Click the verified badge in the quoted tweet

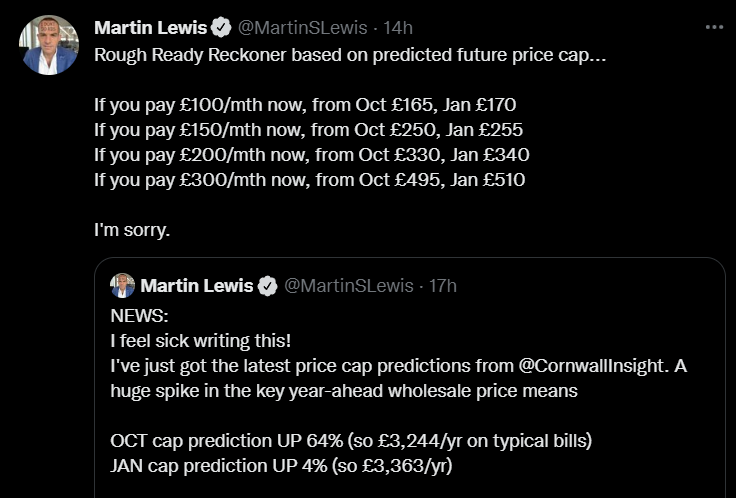tap(268, 286)
